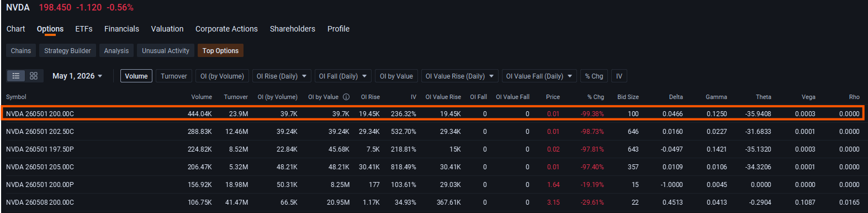
Task: Open the Strategy Builder sub-tab
Action: point(67,50)
